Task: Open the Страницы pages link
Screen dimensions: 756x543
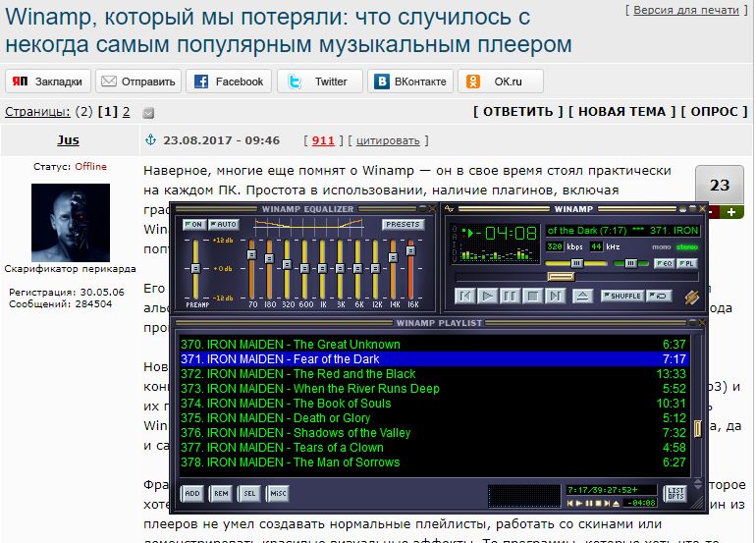Action: 37,111
